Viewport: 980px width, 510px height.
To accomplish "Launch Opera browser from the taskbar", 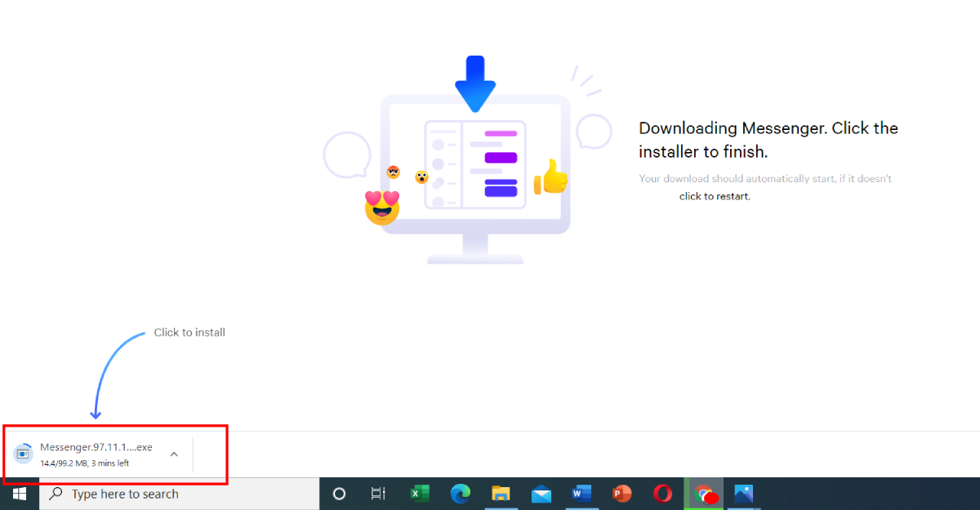I will pyautogui.click(x=663, y=494).
